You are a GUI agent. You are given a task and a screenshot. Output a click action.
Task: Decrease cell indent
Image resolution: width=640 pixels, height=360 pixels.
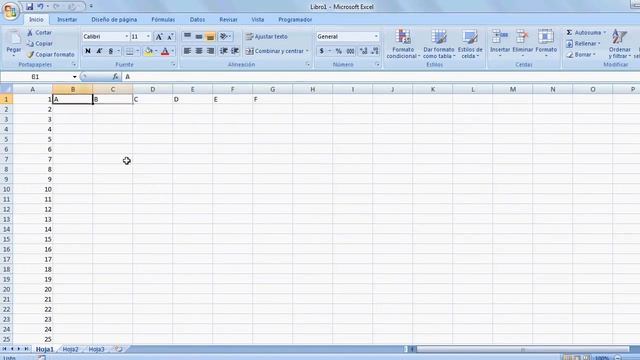223,51
